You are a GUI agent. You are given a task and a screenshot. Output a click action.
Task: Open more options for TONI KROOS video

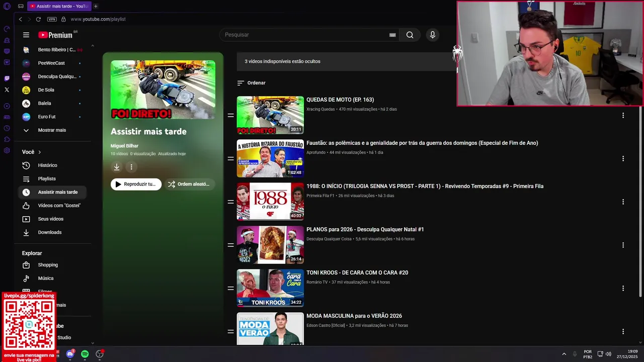[623, 288]
